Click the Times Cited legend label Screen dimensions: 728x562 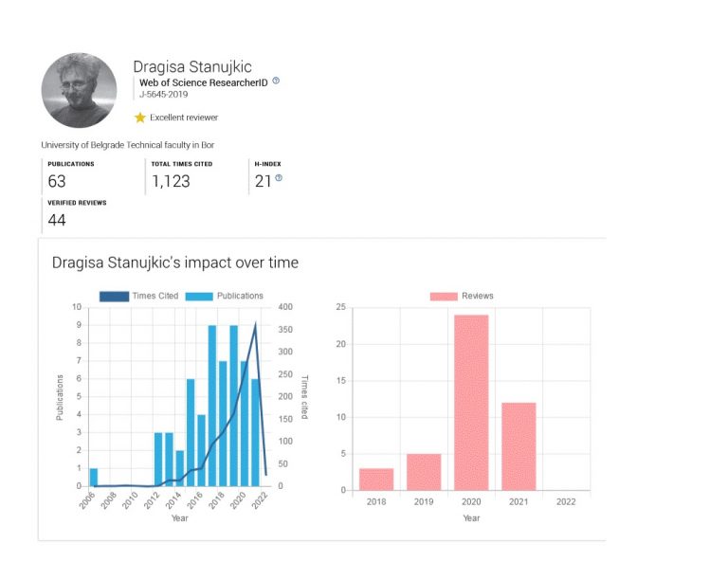155,296
